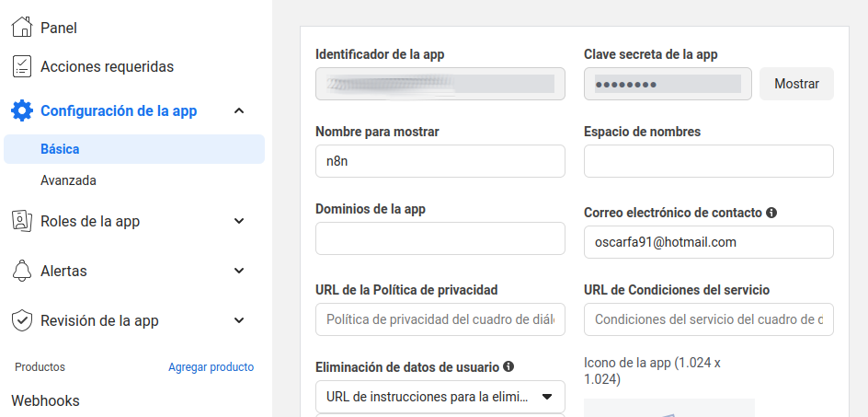Click the Clave secreta de la app field
The height and width of the screenshot is (417, 868).
click(x=668, y=84)
